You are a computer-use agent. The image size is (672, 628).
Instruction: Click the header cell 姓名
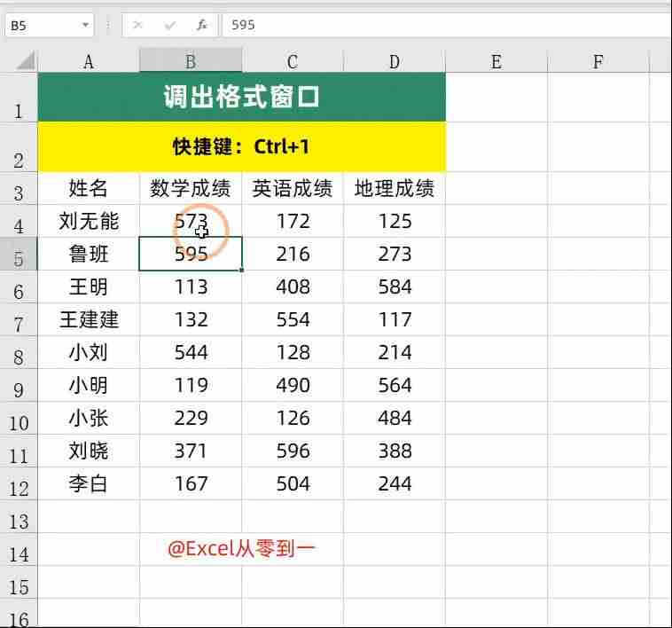(89, 188)
